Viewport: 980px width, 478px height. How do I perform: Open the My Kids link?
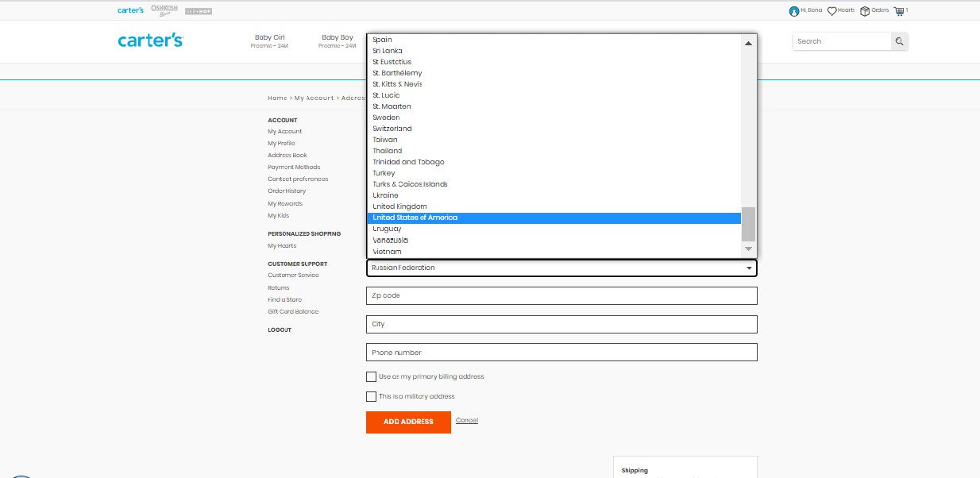(278, 216)
